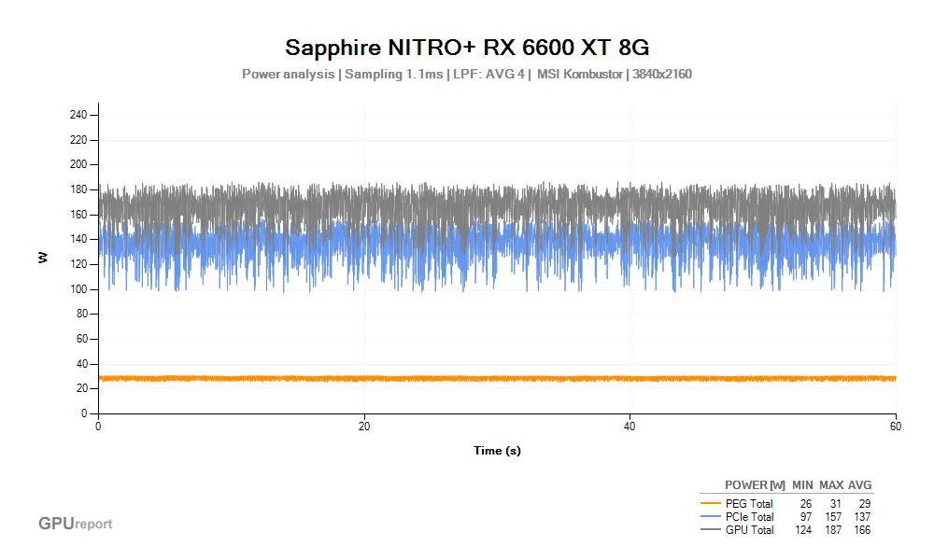Click the 160 y-axis tick label
Viewport: 934px width, 560px height.
(x=78, y=215)
